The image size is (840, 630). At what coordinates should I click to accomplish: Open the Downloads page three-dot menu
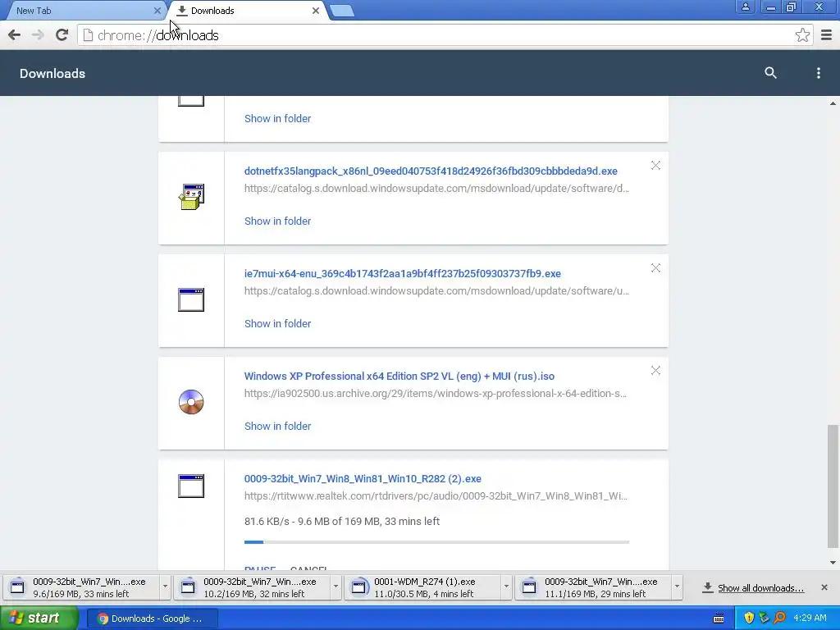(818, 73)
